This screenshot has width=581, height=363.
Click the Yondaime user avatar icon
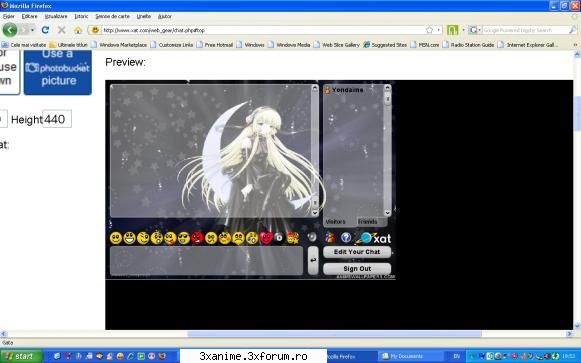[328, 90]
